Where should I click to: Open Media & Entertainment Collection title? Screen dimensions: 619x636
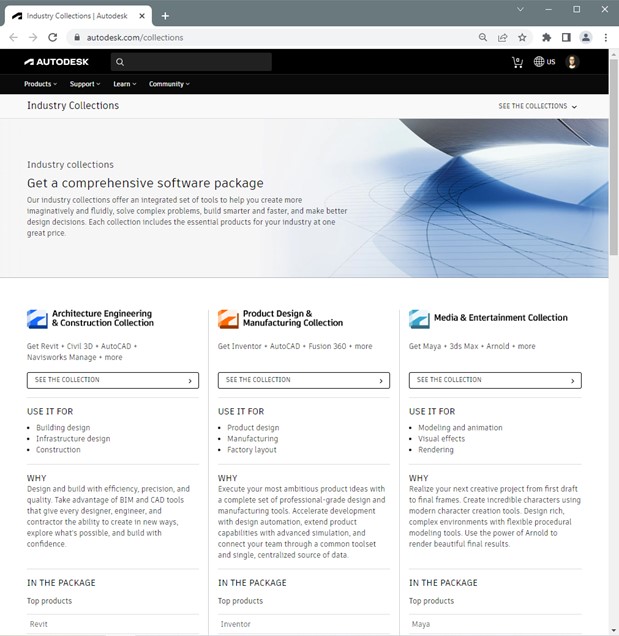click(501, 318)
